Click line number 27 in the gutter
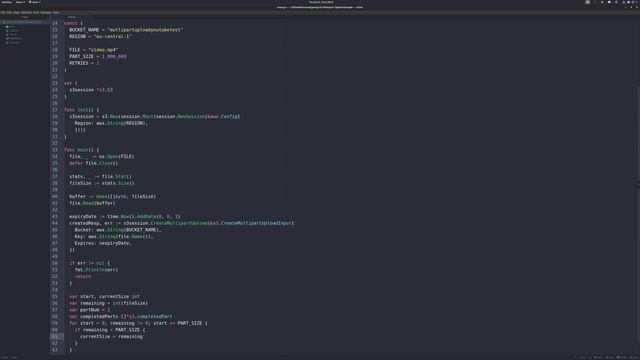 (x=55, y=110)
